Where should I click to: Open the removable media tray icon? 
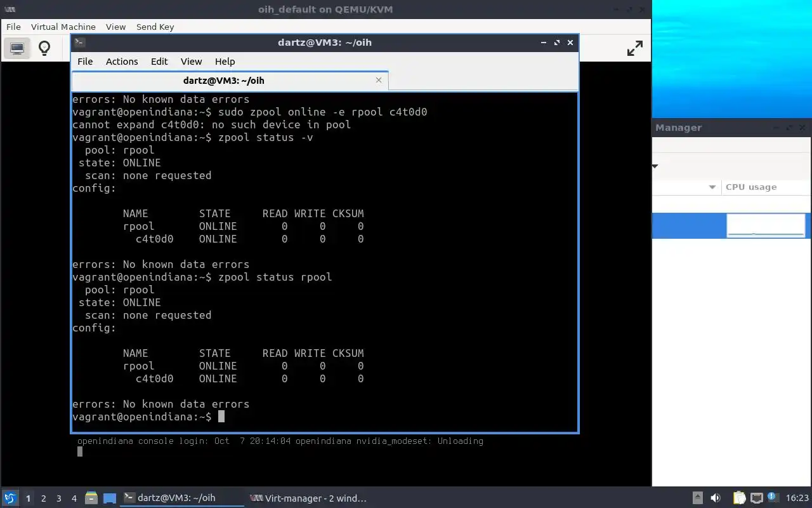point(697,498)
